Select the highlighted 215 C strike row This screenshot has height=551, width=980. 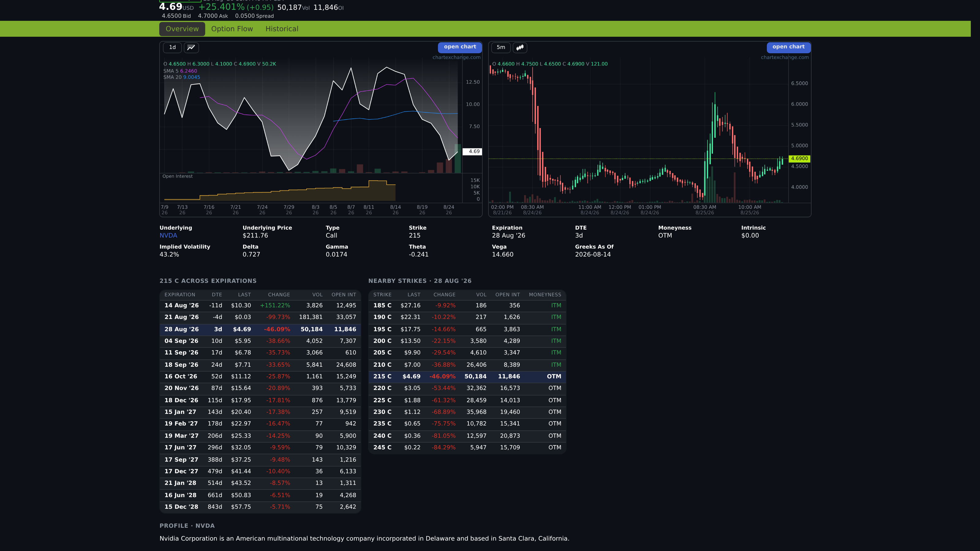[467, 377]
